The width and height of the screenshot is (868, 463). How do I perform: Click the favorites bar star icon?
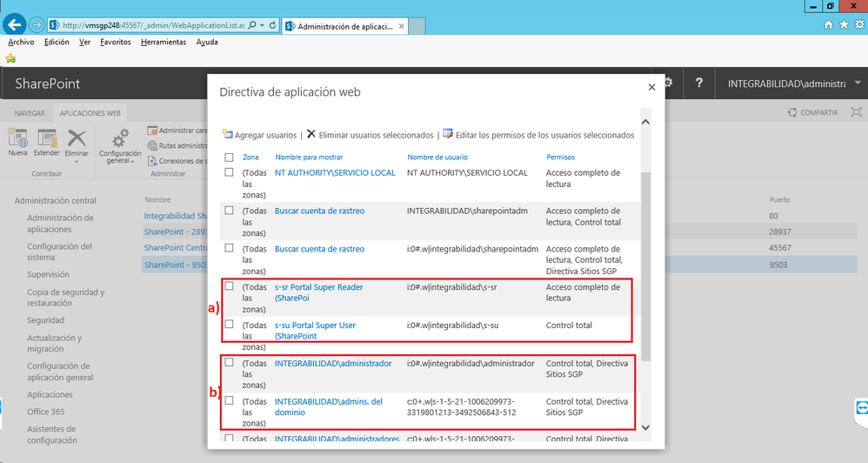pyautogui.click(x=10, y=58)
